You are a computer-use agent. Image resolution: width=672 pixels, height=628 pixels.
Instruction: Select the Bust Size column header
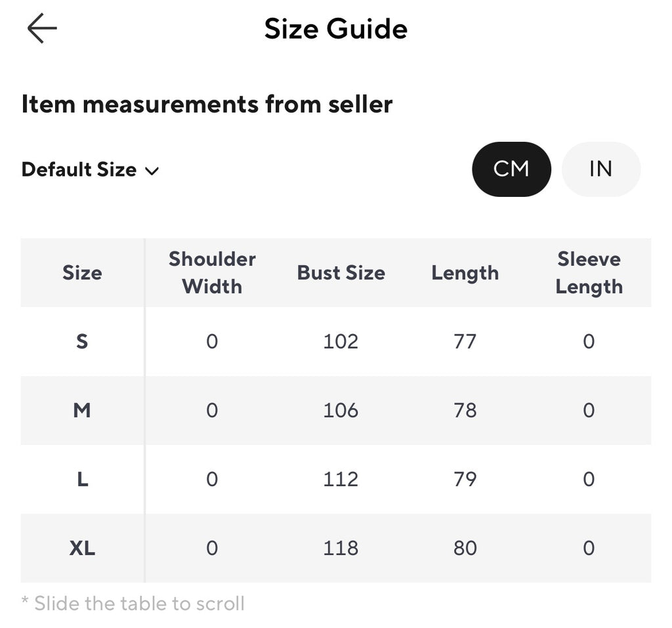tap(341, 272)
